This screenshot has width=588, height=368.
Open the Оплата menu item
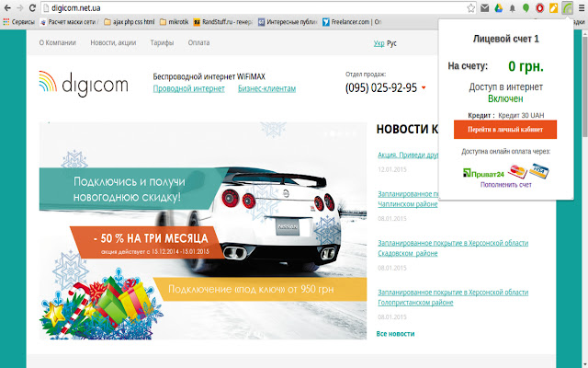[x=198, y=42]
